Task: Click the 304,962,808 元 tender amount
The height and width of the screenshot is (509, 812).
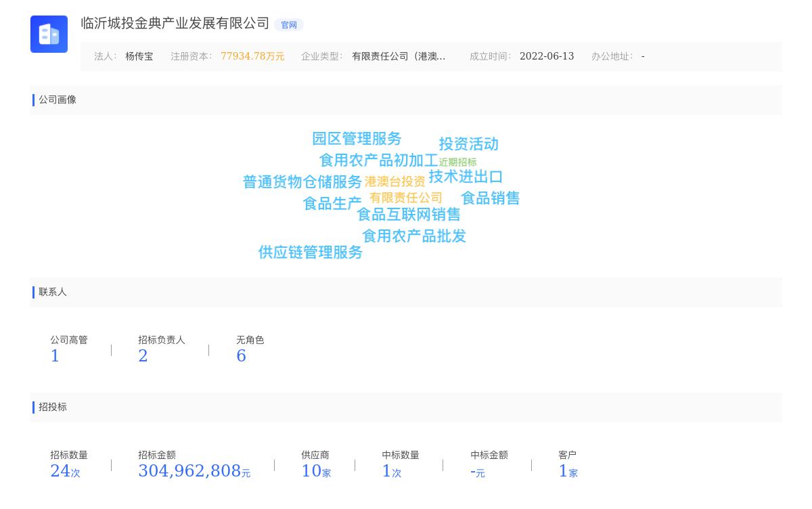Action: (194, 471)
